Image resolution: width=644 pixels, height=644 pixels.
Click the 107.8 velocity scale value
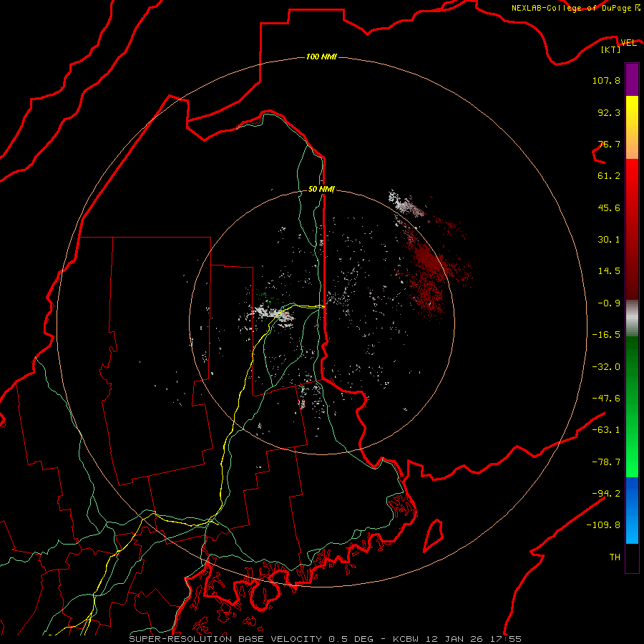click(606, 80)
